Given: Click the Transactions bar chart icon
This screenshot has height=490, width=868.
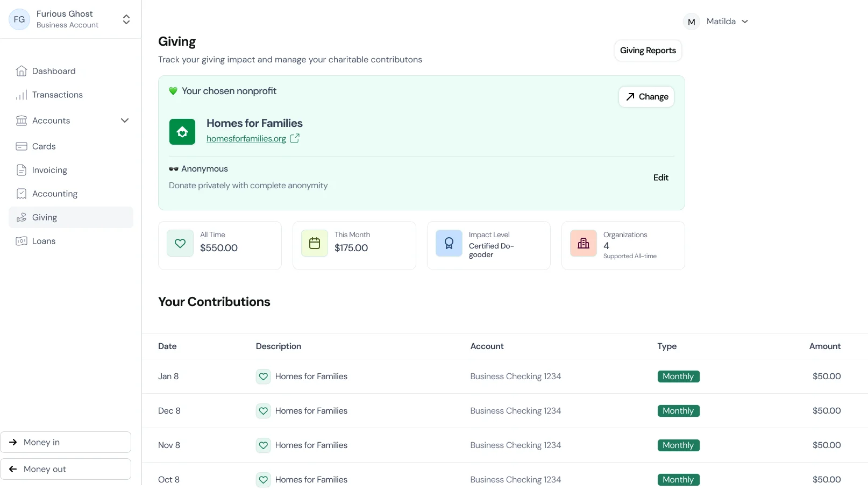Looking at the screenshot, I should pyautogui.click(x=22, y=95).
